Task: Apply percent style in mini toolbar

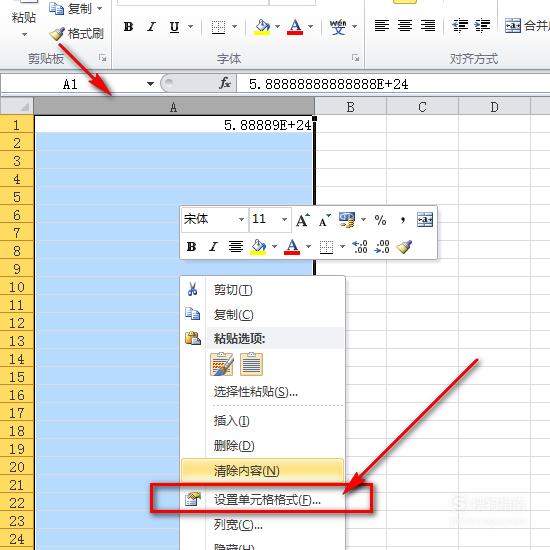Action: click(380, 220)
